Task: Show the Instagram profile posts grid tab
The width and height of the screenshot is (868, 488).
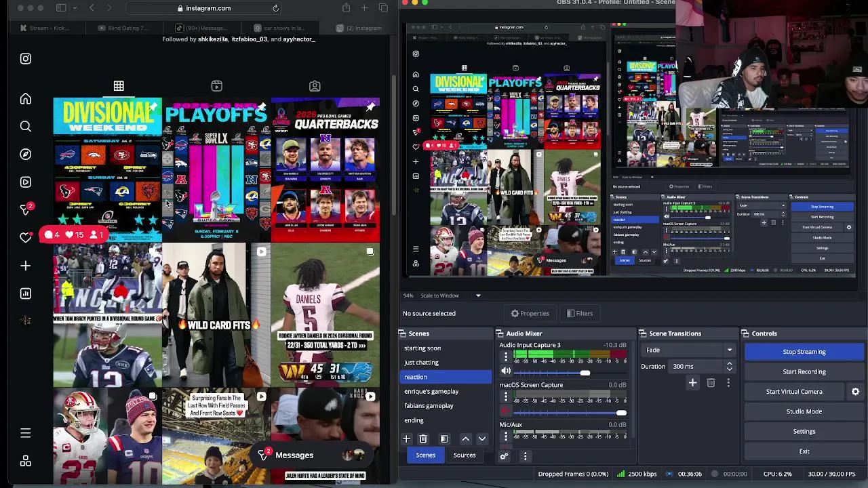Action: (x=119, y=86)
